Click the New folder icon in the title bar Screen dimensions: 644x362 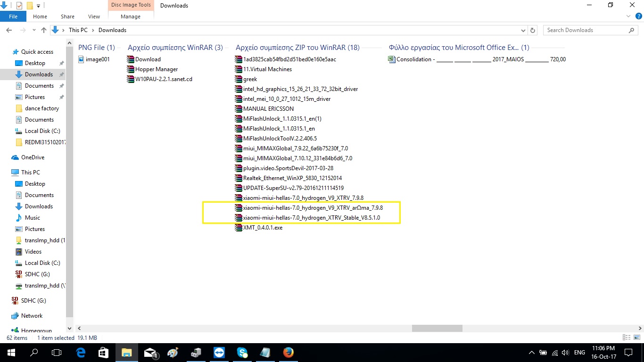(x=29, y=6)
